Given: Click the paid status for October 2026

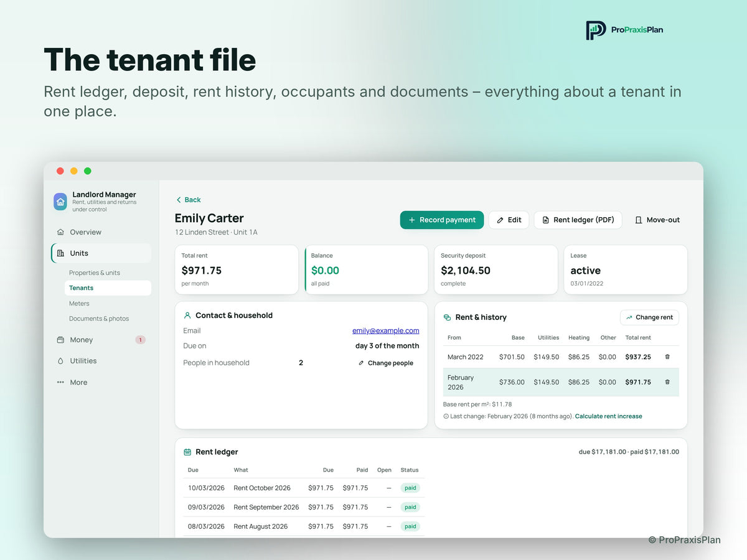Looking at the screenshot, I should pos(410,488).
